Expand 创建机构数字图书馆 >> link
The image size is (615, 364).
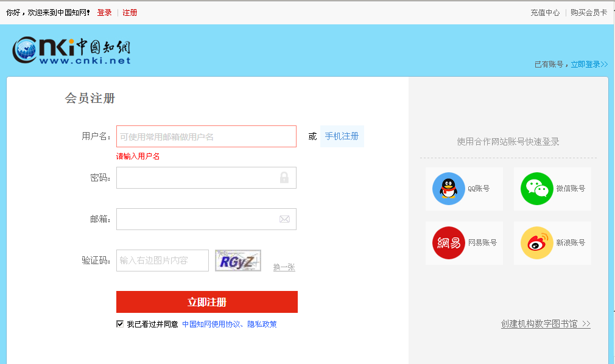546,324
